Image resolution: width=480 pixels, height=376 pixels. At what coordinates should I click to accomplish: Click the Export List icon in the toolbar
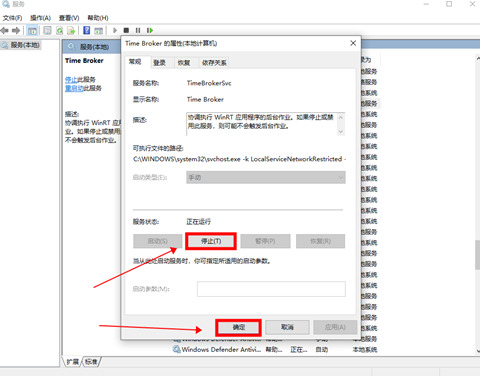[71, 31]
